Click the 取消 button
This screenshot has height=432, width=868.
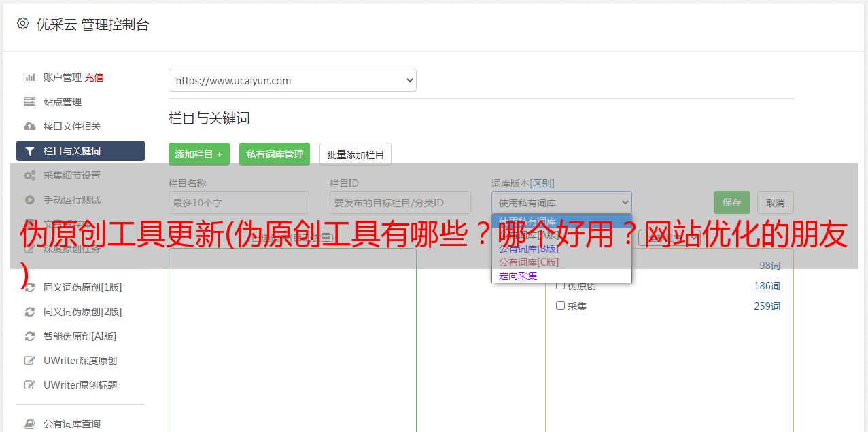(x=776, y=202)
